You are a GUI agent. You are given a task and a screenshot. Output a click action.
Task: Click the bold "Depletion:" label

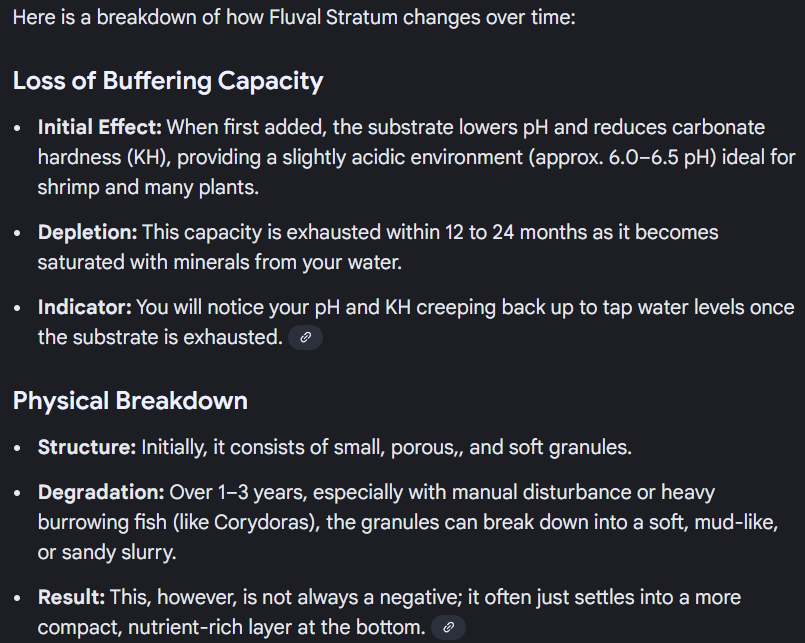coord(88,232)
